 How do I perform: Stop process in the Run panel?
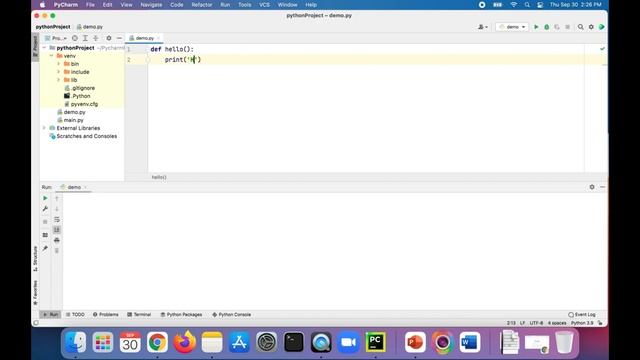tap(45, 222)
